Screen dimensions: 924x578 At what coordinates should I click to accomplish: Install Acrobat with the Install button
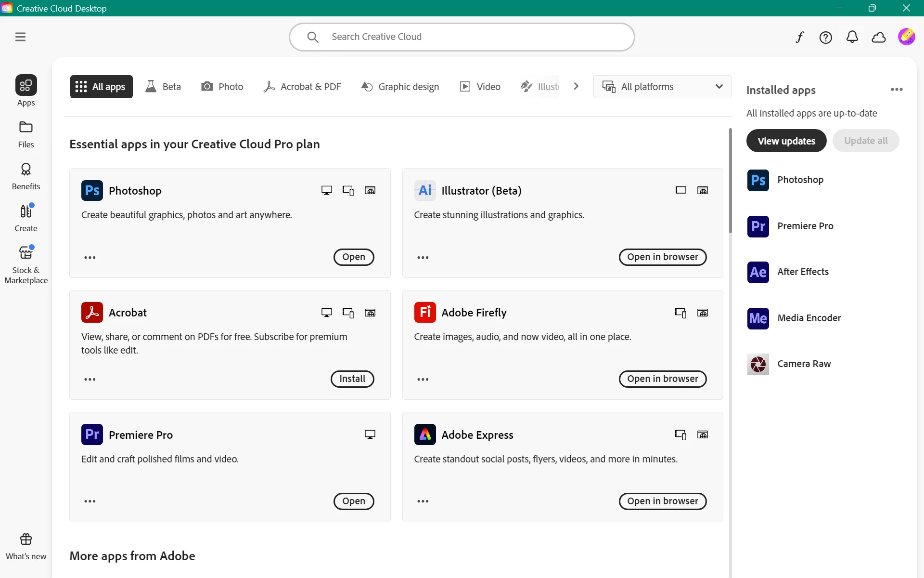click(x=352, y=379)
